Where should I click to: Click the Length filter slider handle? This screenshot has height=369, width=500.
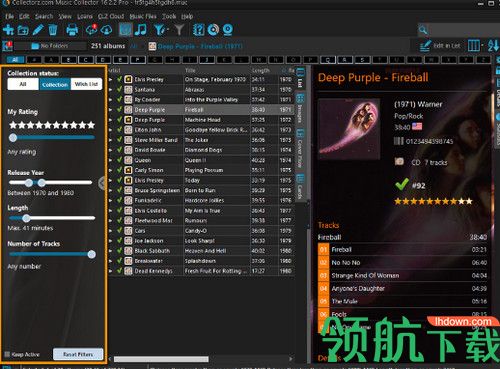click(26, 218)
